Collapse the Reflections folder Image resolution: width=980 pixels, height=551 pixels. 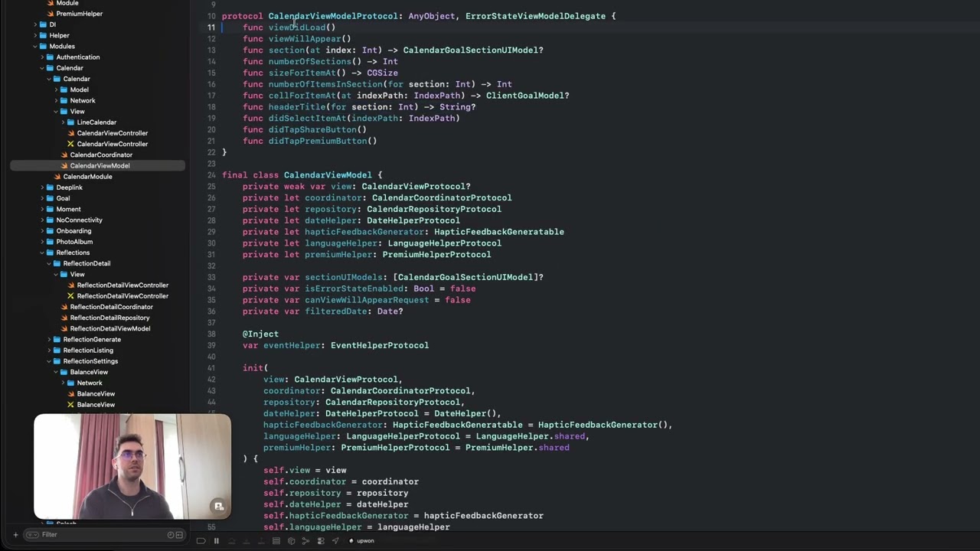coord(42,253)
